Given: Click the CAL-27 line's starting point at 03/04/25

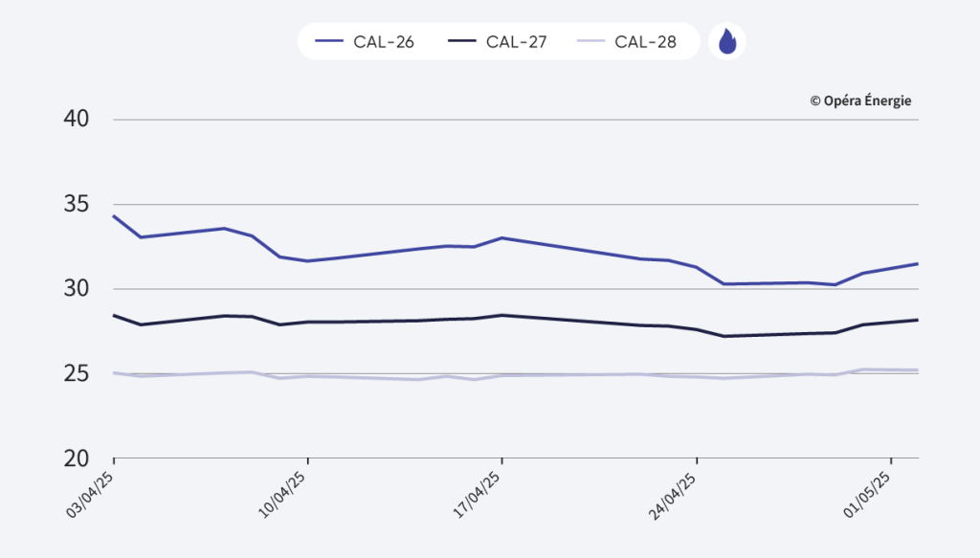Looking at the screenshot, I should tap(114, 315).
